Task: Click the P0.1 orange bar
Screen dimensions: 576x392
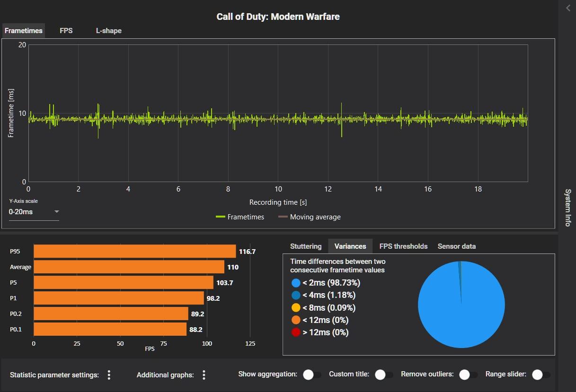Action: point(110,329)
